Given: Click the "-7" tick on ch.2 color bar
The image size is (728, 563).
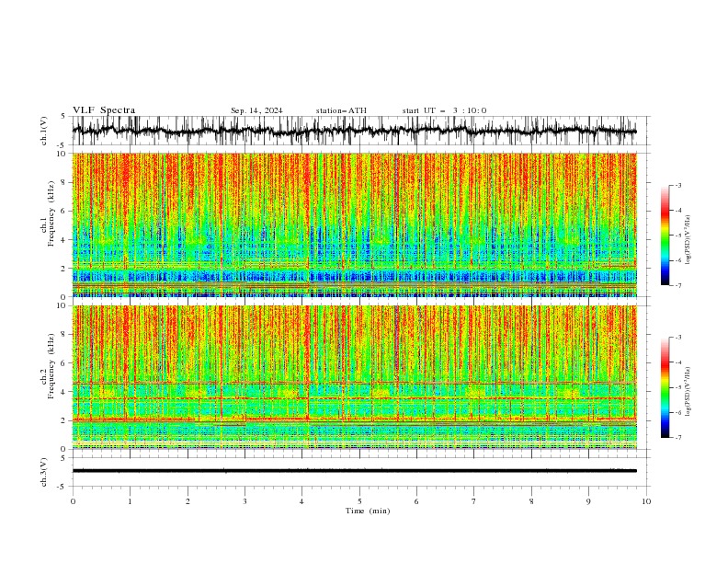Looking at the screenshot, I should point(677,438).
